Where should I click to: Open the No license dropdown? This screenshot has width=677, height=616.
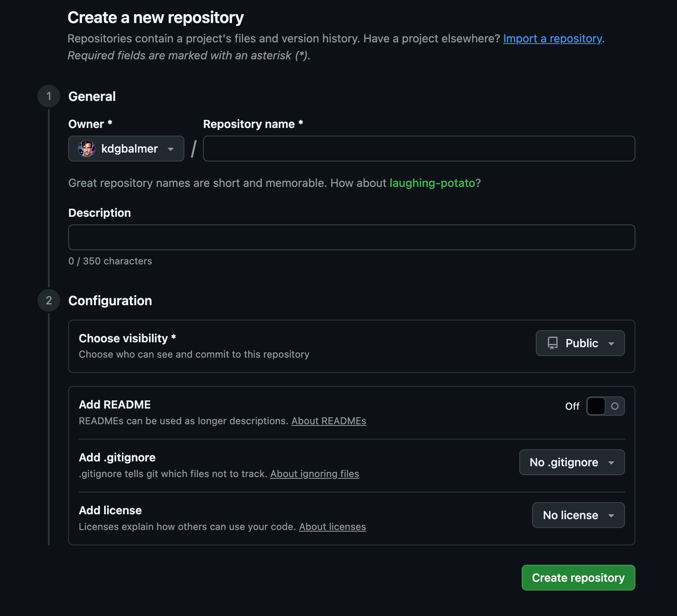tap(578, 515)
